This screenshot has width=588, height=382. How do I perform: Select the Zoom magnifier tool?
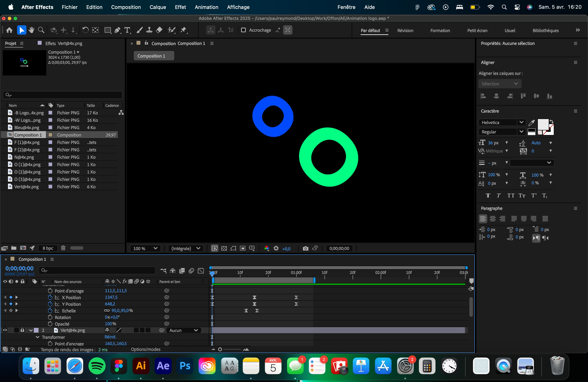tap(41, 30)
